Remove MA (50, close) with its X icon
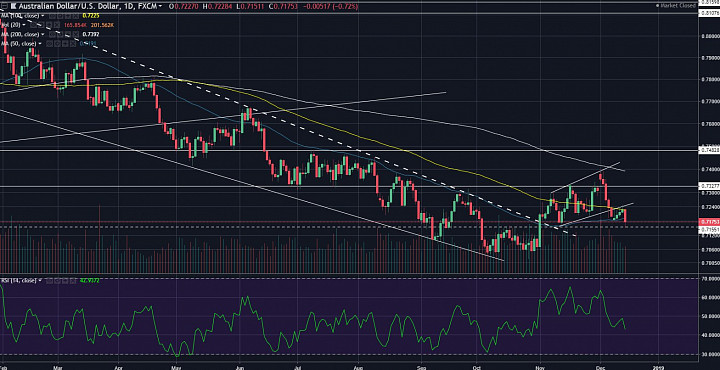The height and width of the screenshot is (370, 720). coord(73,43)
